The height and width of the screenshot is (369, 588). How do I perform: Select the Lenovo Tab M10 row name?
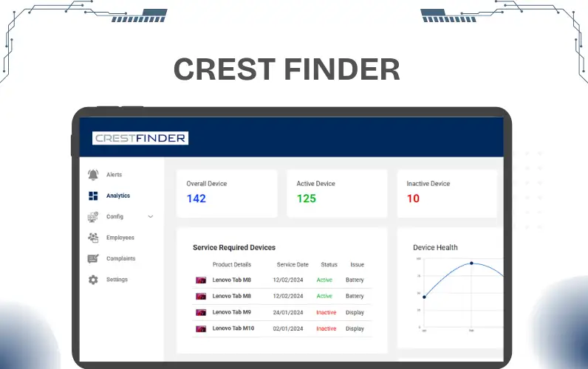click(x=233, y=328)
